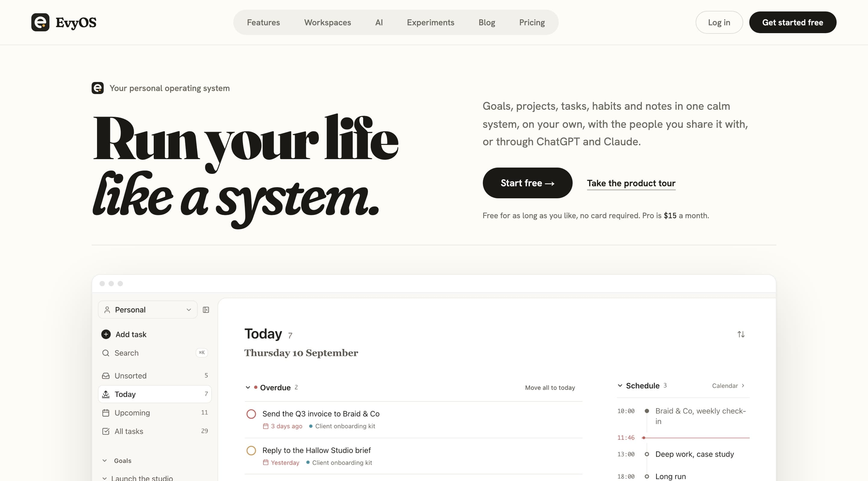868x481 pixels.
Task: Collapse the Goals section in sidebar
Action: coord(105,461)
